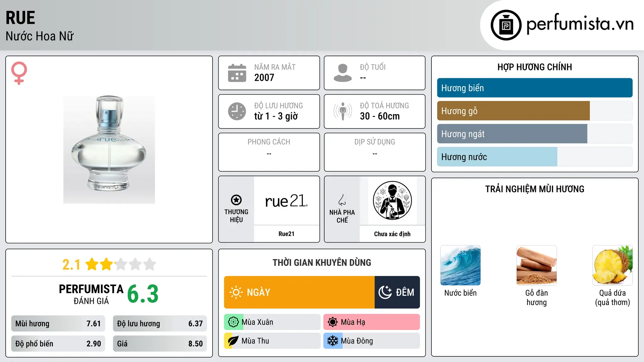Image resolution: width=644 pixels, height=362 pixels.
Task: Open the Rue perfume bottle image
Action: coord(109,150)
